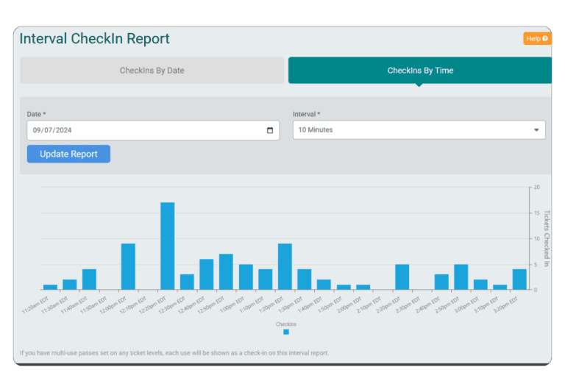Image resolution: width=565 pixels, height=392 pixels.
Task: Click the Interval CheckIn Report heading
Action: pyautogui.click(x=94, y=39)
